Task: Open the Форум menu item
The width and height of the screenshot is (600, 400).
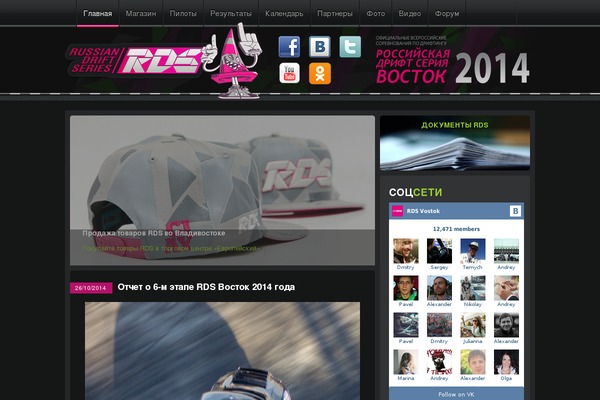Action: pyautogui.click(x=447, y=13)
